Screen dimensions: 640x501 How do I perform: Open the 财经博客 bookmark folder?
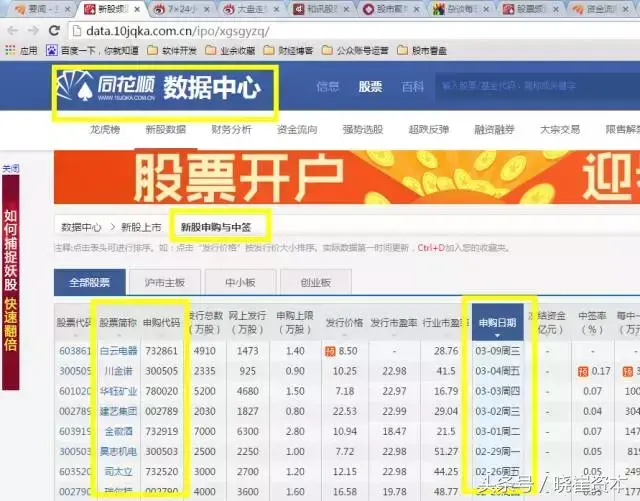(289, 50)
